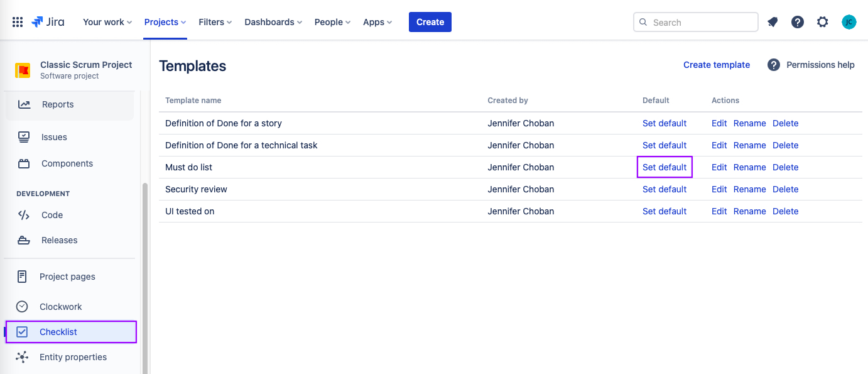Expand the Filters dropdown
The height and width of the screenshot is (374, 868).
click(x=215, y=22)
